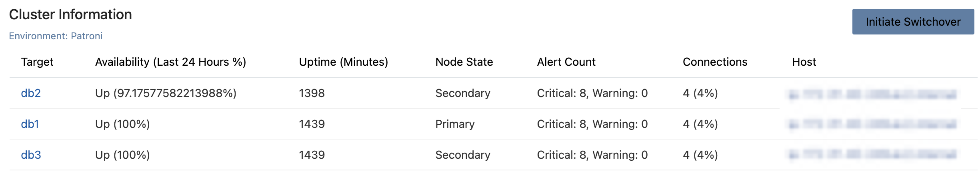
Task: Click db2's Secondary node state cell
Action: point(463,93)
